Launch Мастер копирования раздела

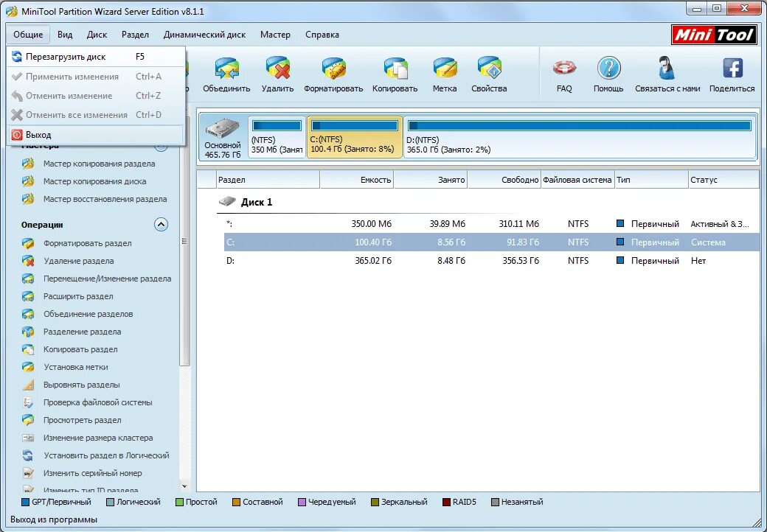(x=99, y=164)
